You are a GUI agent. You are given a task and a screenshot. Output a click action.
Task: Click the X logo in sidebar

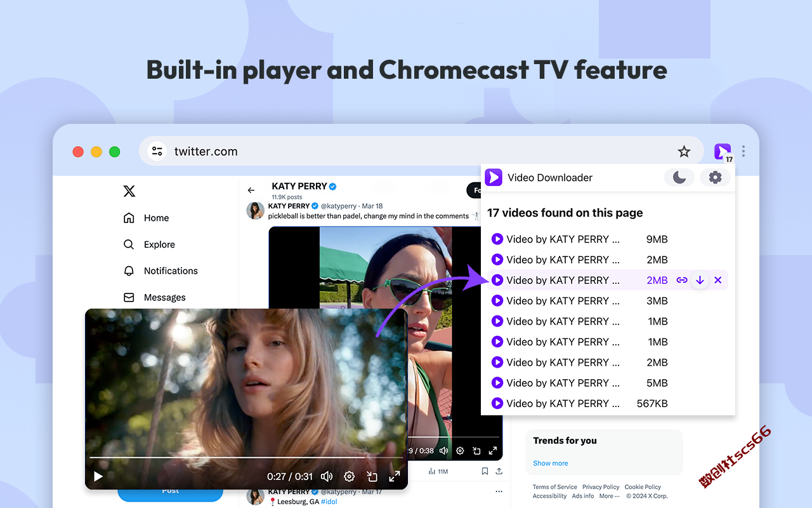129,191
